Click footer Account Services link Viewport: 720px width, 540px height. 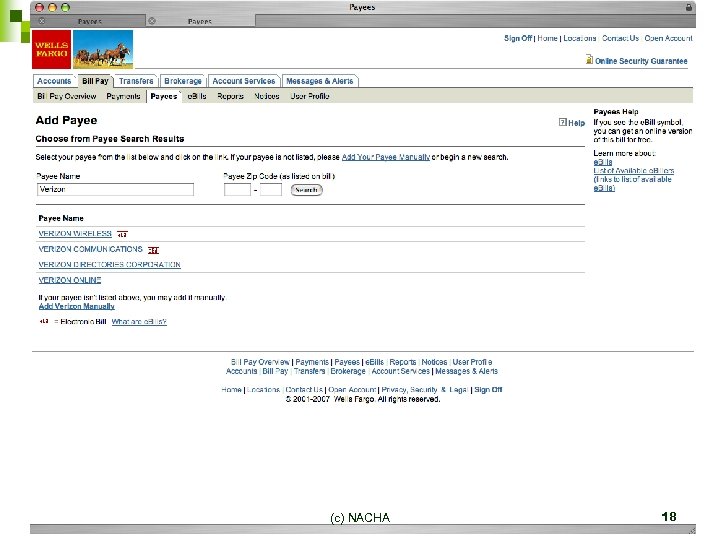[x=400, y=371]
